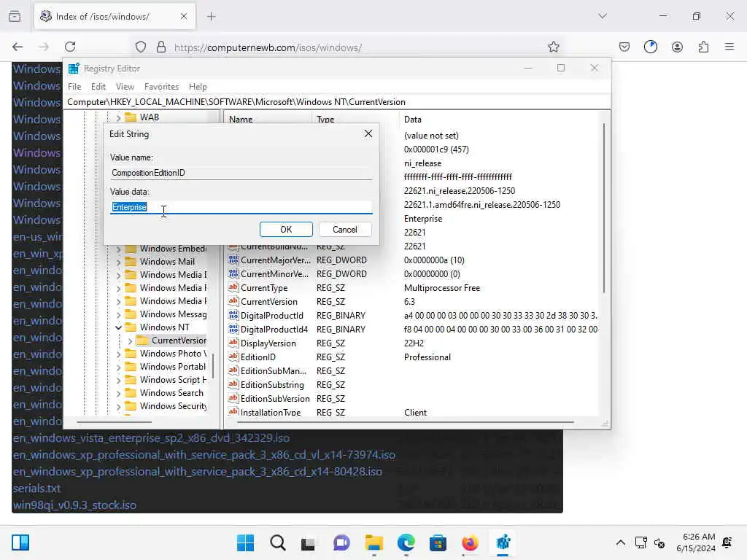This screenshot has height=560, width=747.
Task: Open the Pocket save icon
Action: pyautogui.click(x=624, y=47)
